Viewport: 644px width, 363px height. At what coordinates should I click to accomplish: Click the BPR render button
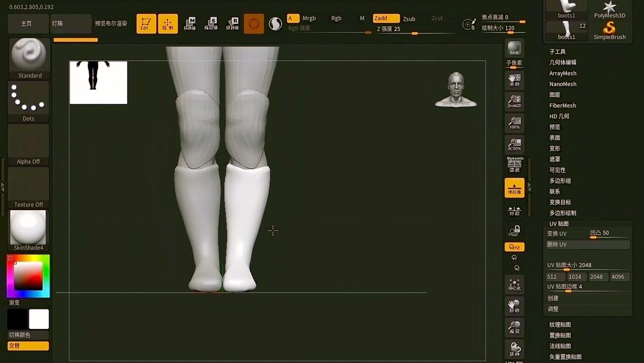pyautogui.click(x=514, y=48)
